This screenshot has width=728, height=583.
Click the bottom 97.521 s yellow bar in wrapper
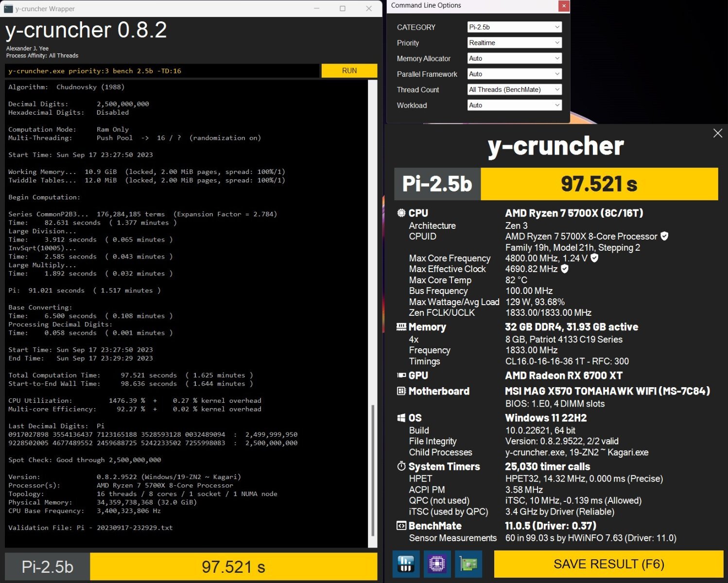click(x=234, y=566)
